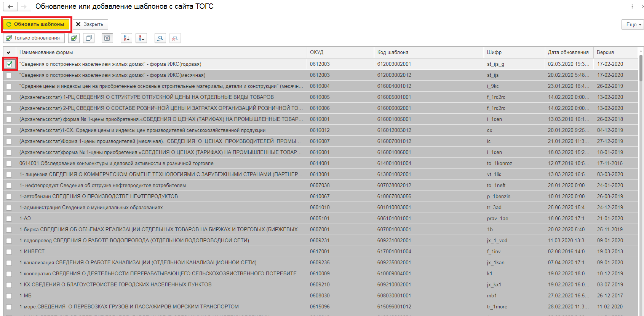This screenshot has width=644, height=316.
Task: Tick the 1-море row checkbox
Action: click(x=9, y=307)
